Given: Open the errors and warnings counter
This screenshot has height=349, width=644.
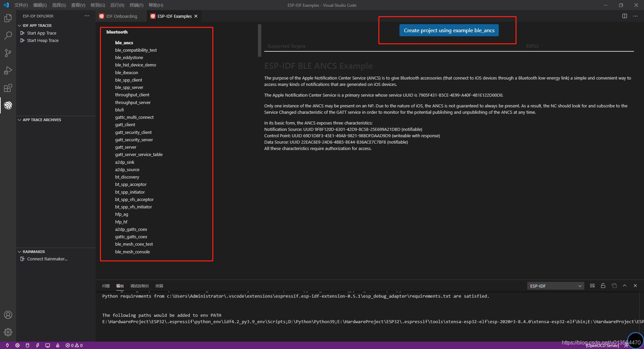Looking at the screenshot, I should (x=74, y=345).
